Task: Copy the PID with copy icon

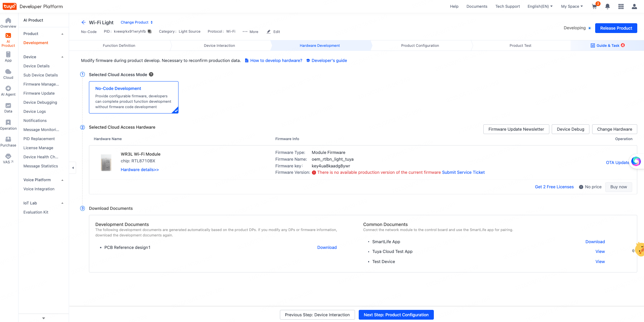Action: (x=150, y=32)
